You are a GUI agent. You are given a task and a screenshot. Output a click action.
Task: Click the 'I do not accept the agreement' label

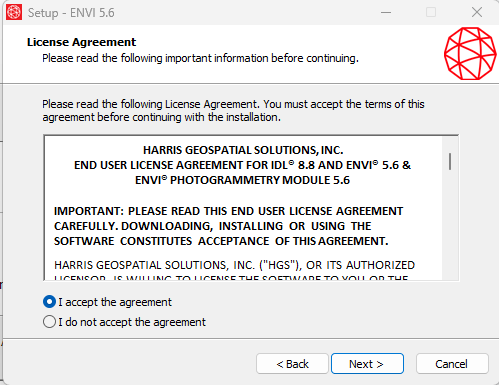click(x=132, y=322)
